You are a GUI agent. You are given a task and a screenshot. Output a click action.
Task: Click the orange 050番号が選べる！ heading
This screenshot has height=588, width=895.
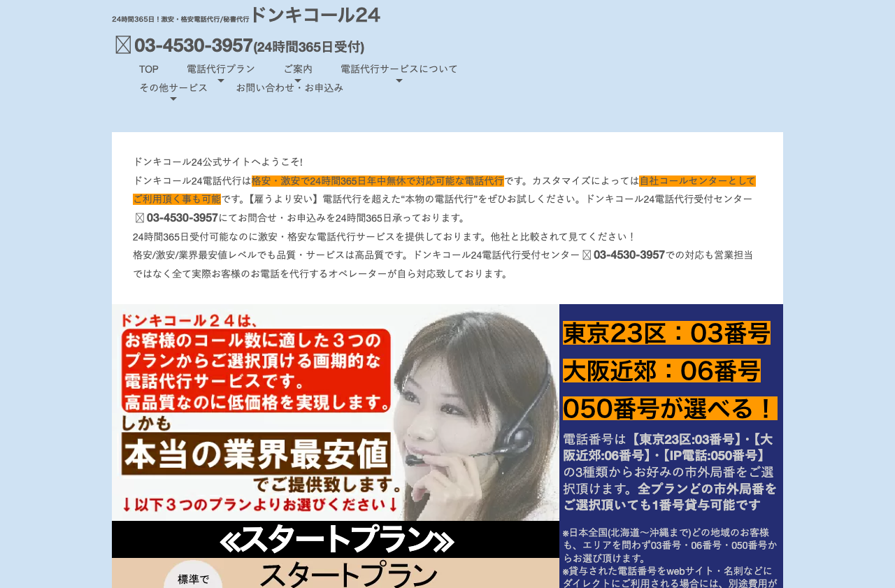click(669, 409)
